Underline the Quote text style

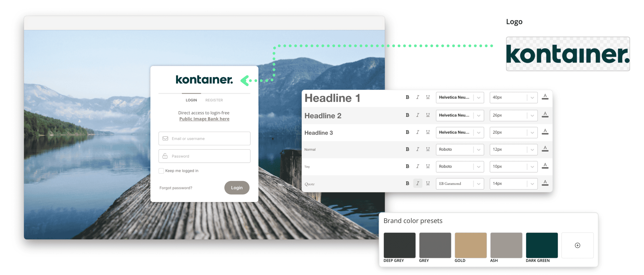tap(428, 183)
